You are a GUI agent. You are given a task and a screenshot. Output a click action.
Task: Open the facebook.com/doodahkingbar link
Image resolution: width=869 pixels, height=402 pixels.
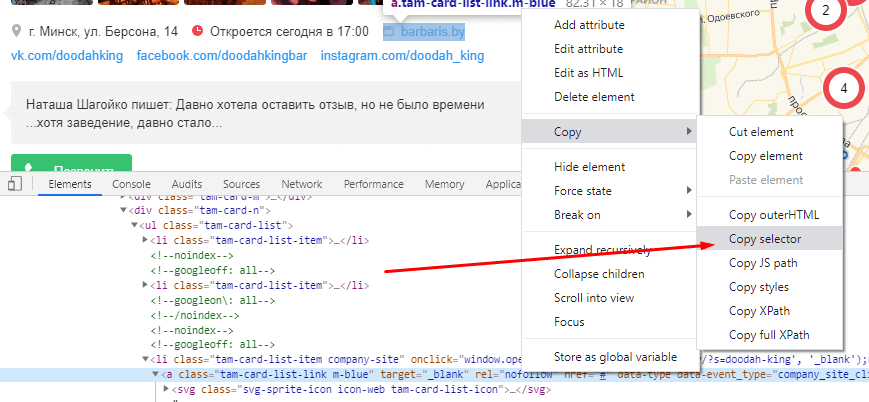[222, 56]
